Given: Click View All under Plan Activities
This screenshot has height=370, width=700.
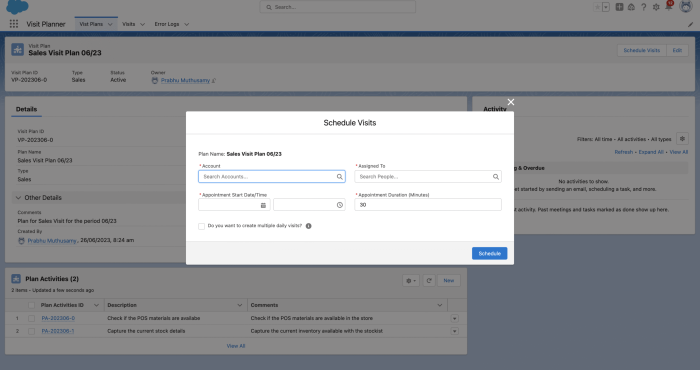Looking at the screenshot, I should [x=236, y=346].
